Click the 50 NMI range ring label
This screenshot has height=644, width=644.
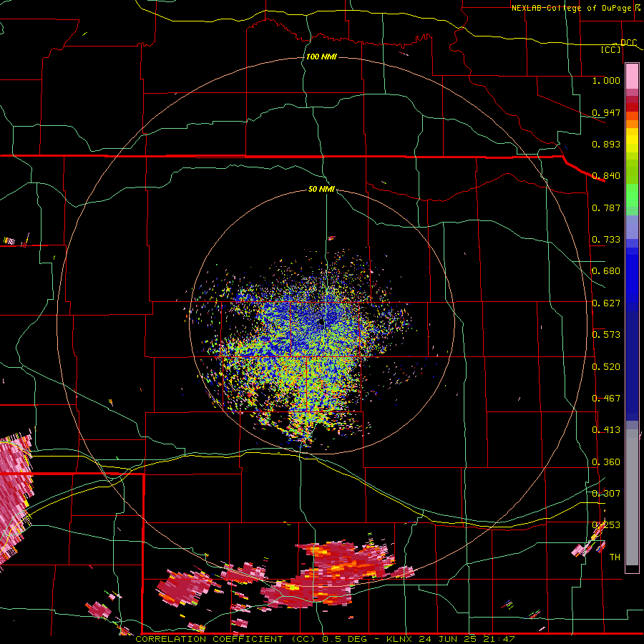[x=321, y=189]
